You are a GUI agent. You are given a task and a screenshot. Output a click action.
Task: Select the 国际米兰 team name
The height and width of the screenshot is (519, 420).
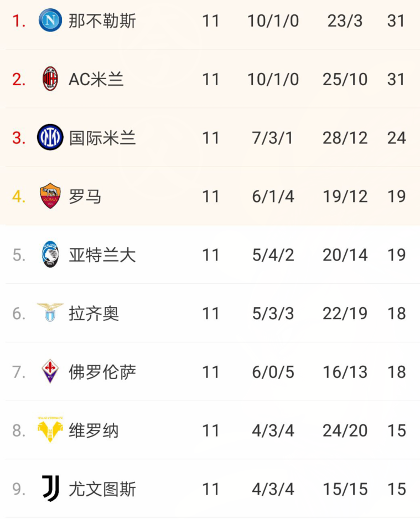pos(102,138)
